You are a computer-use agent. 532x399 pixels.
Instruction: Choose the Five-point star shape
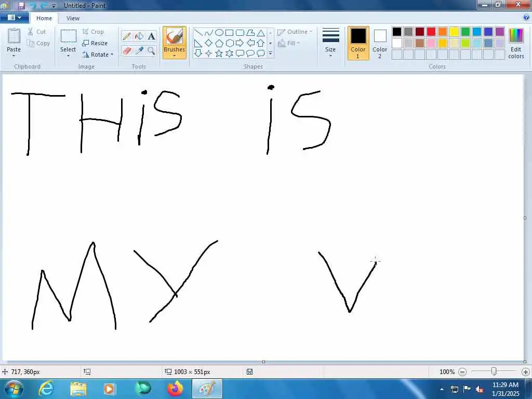[219, 54]
